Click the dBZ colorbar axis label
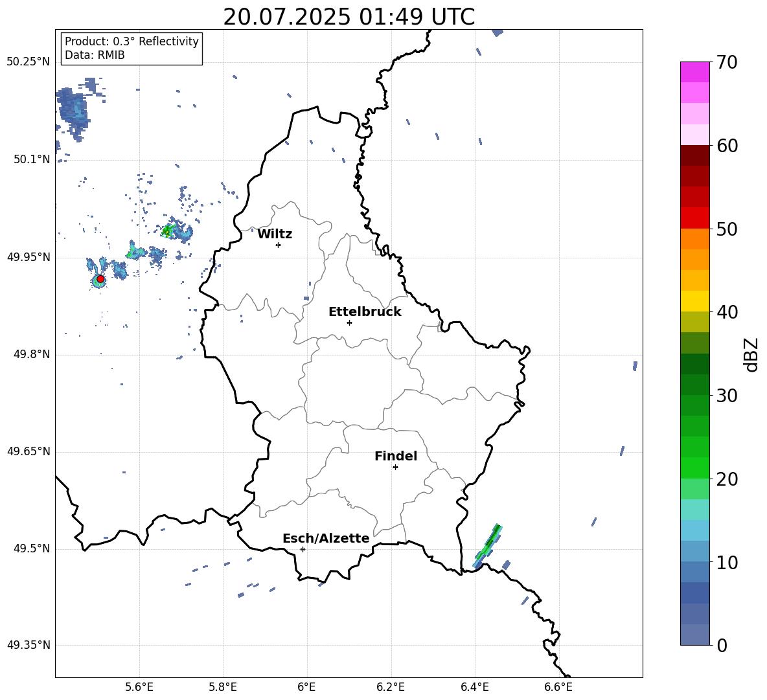This screenshot has height=700, width=767. tap(751, 355)
